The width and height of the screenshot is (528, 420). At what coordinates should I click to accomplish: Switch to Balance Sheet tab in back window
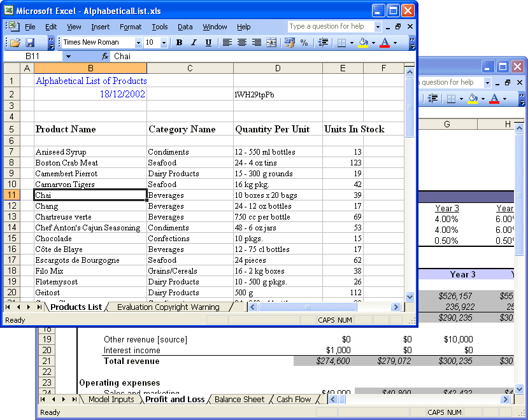tap(239, 400)
